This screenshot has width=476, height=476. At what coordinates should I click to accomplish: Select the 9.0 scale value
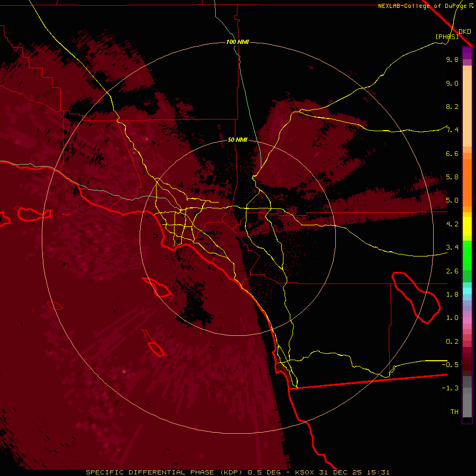coord(452,83)
